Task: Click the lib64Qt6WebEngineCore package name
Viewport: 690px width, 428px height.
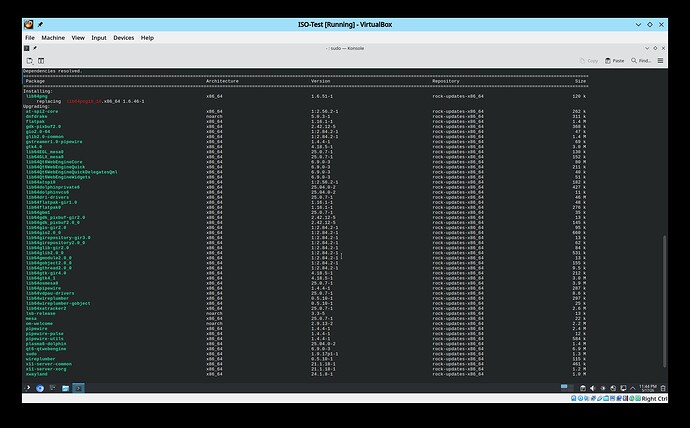Action: (54, 162)
